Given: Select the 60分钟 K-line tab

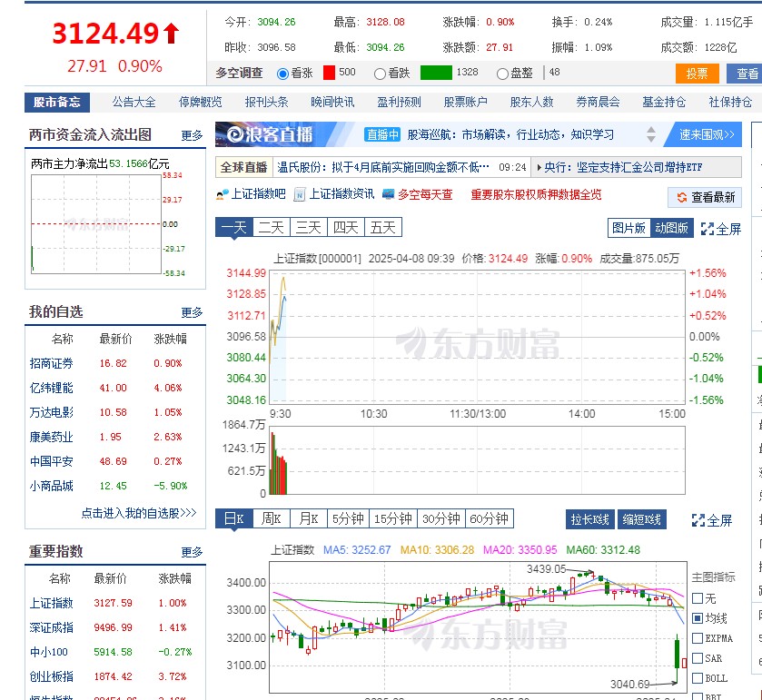Looking at the screenshot, I should (489, 518).
